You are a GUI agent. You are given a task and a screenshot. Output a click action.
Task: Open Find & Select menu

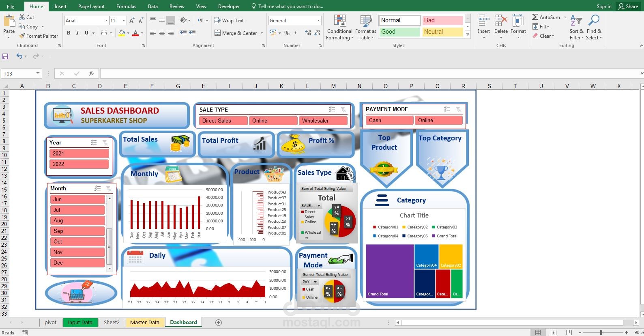click(594, 27)
